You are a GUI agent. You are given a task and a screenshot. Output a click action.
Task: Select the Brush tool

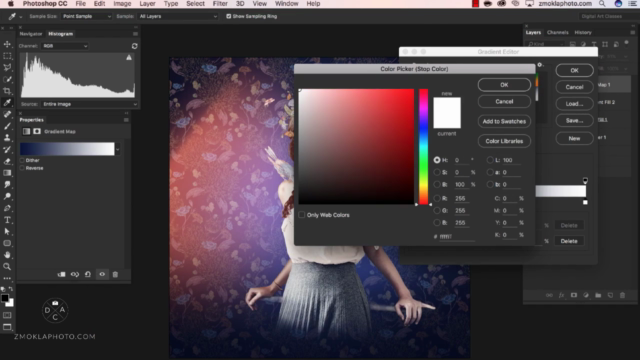tap(7, 126)
